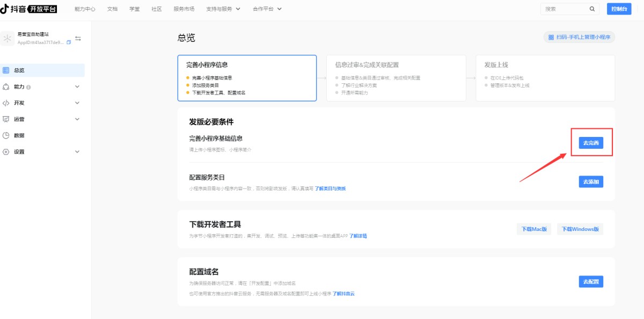644x319 pixels.
Task: Click the AppID text
Action: pos(41,42)
